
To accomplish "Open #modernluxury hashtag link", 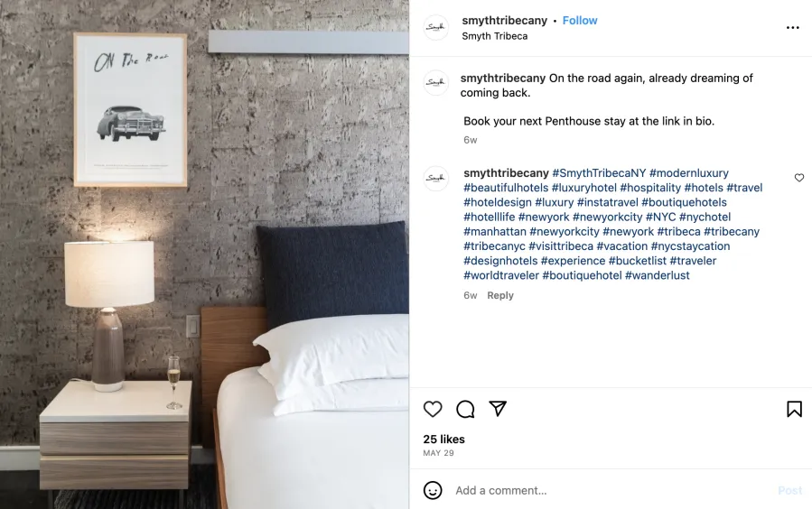I will pyautogui.click(x=689, y=173).
